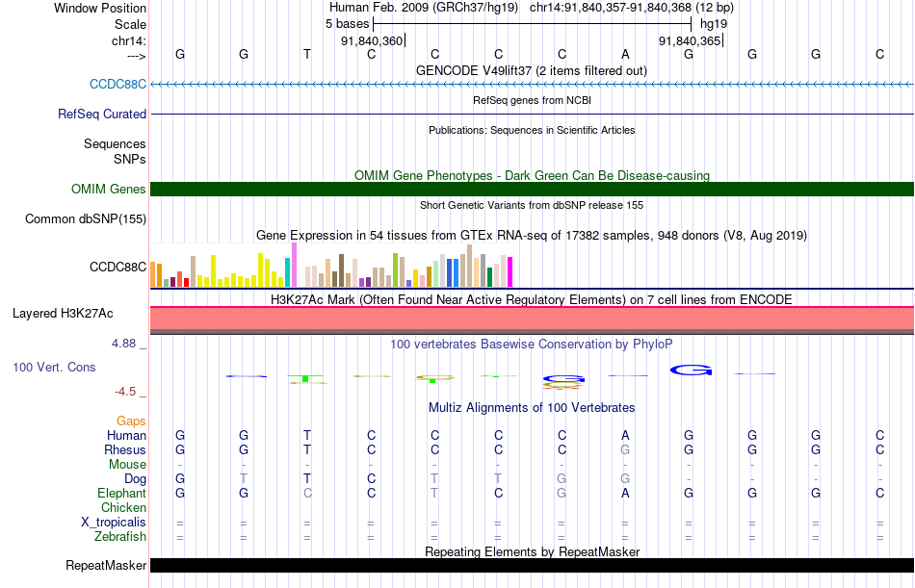Click the GENCODE V49lift37 track title
915x588 pixels.
pyautogui.click(x=532, y=70)
